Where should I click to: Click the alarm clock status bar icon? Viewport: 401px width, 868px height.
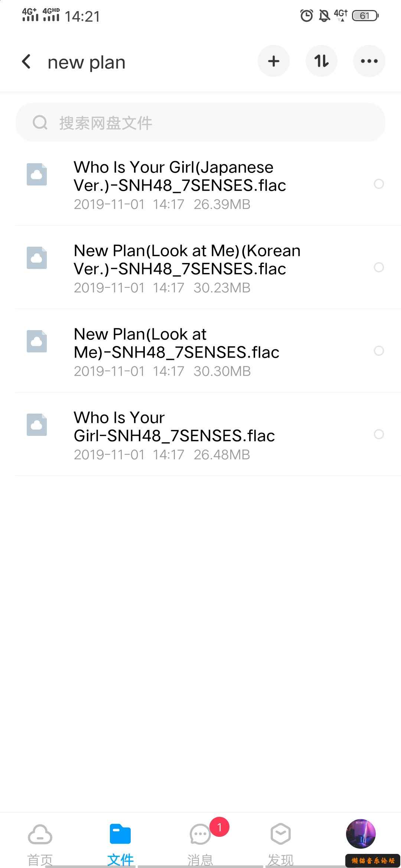click(x=307, y=16)
